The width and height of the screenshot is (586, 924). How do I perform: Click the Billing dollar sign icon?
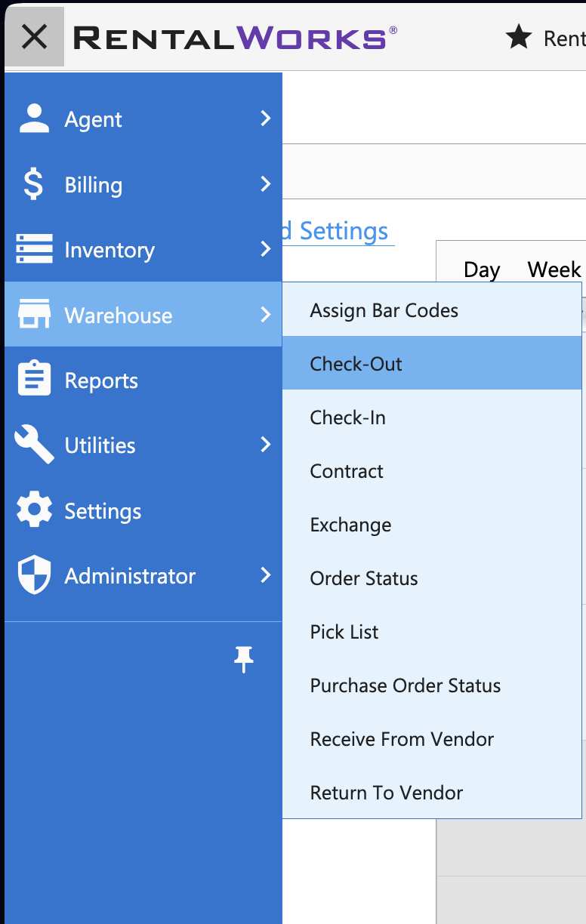tap(34, 184)
